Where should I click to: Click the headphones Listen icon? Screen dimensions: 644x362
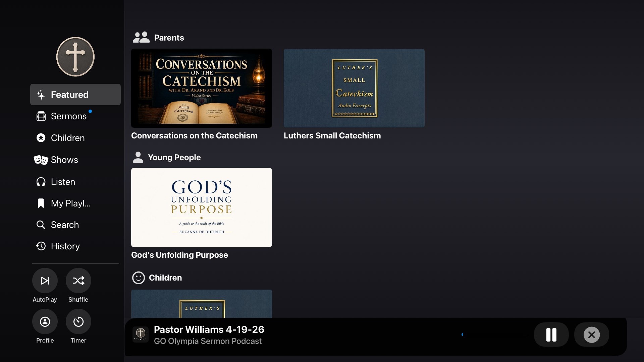(x=41, y=182)
